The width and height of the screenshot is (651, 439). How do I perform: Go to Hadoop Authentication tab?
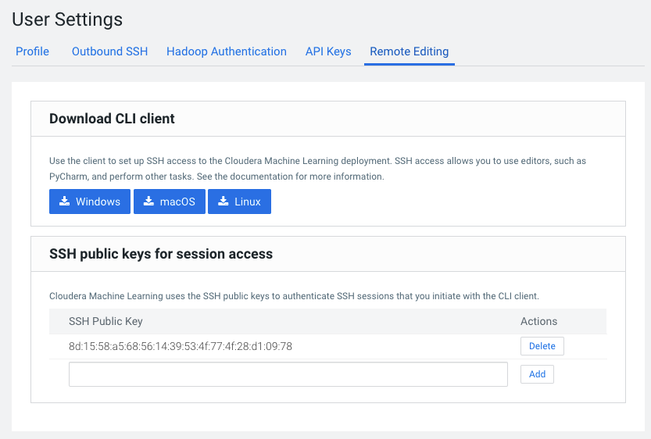click(226, 52)
